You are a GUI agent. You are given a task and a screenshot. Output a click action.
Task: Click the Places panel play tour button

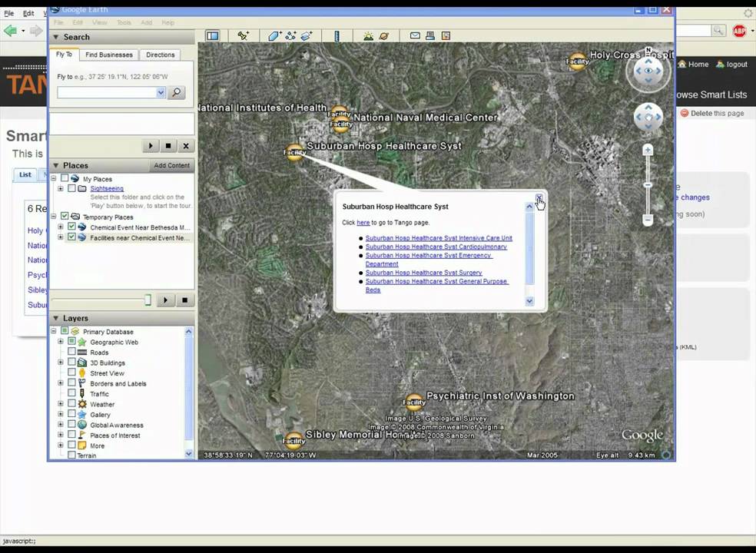click(165, 300)
